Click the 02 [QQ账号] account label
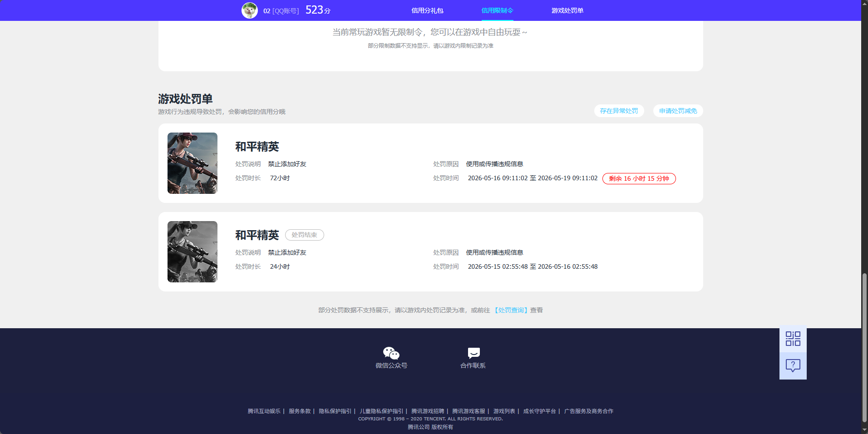The width and height of the screenshot is (868, 434). pyautogui.click(x=281, y=11)
